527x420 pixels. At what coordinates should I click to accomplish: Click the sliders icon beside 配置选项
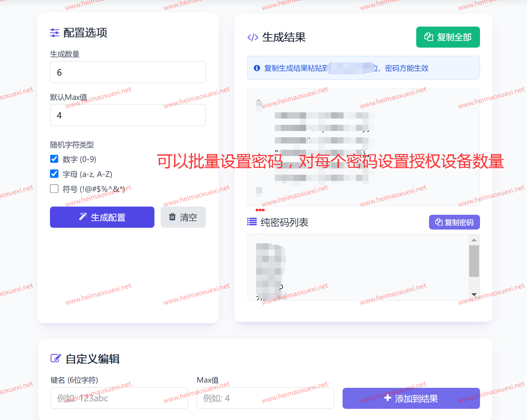55,33
